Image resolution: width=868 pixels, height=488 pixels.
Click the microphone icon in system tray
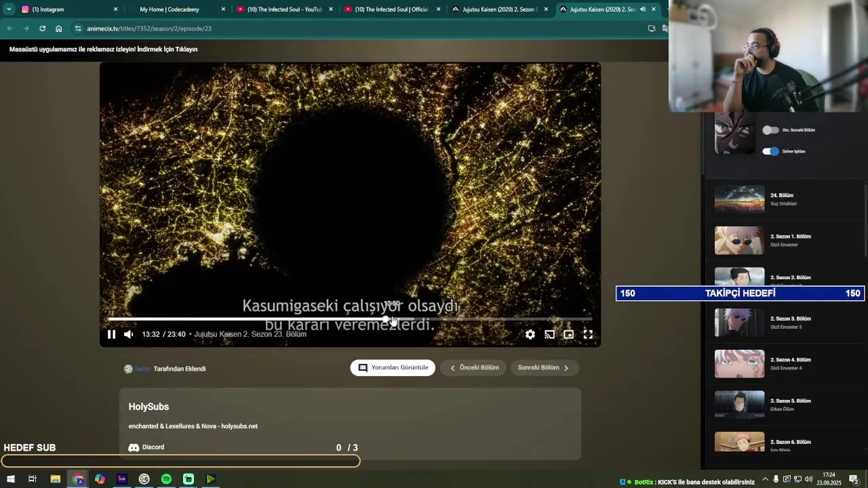point(776,479)
